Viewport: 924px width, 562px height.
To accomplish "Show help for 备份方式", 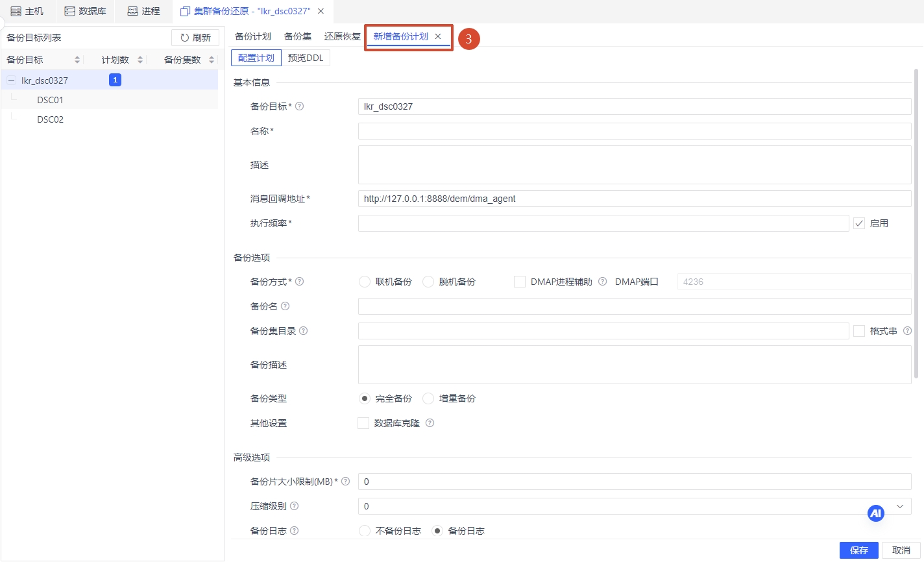I will point(299,282).
